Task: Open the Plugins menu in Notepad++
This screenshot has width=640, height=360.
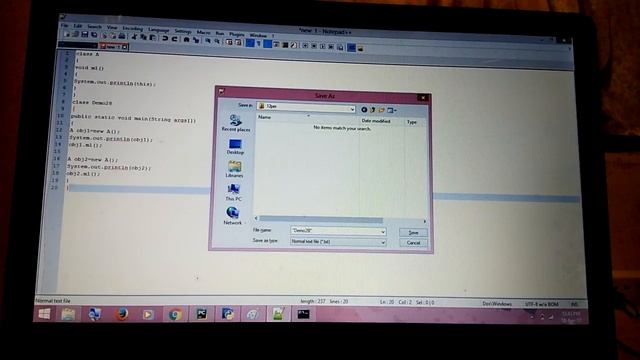Action: [x=237, y=35]
